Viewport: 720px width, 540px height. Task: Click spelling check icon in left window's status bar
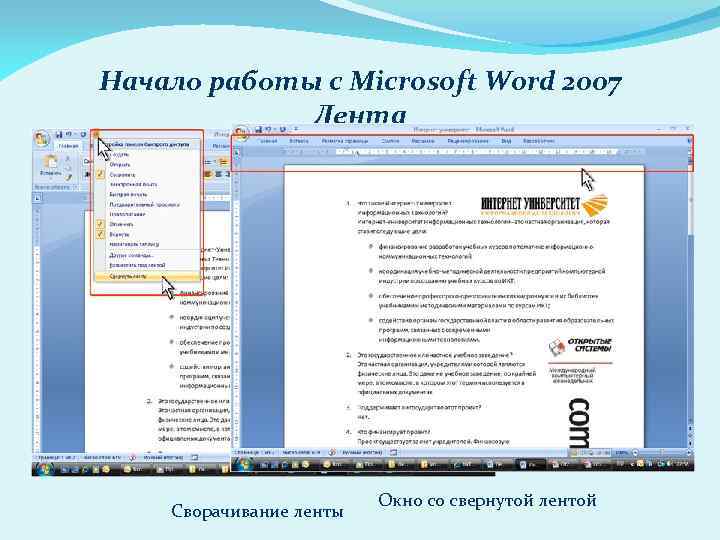tap(133, 458)
